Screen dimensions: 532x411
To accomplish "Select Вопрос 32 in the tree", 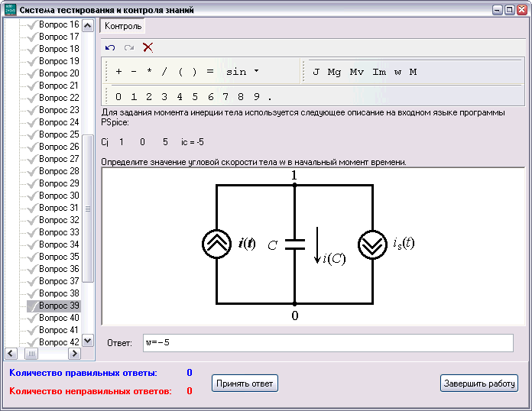I will pos(59,220).
